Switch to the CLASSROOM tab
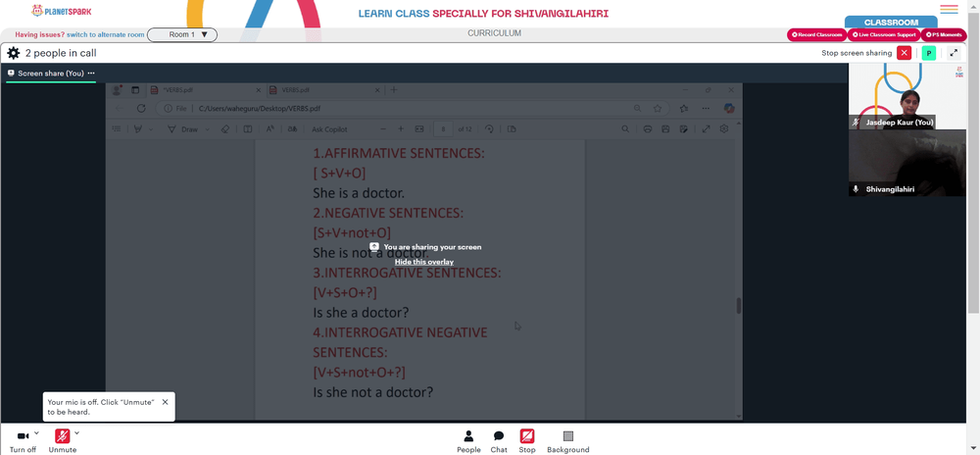Image resolution: width=980 pixels, height=455 pixels. pos(891,22)
